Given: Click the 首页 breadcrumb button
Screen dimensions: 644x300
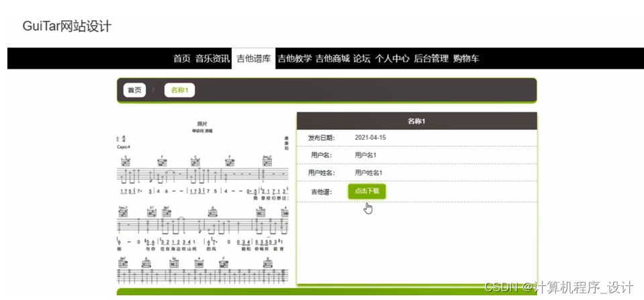Looking at the screenshot, I should [x=135, y=90].
